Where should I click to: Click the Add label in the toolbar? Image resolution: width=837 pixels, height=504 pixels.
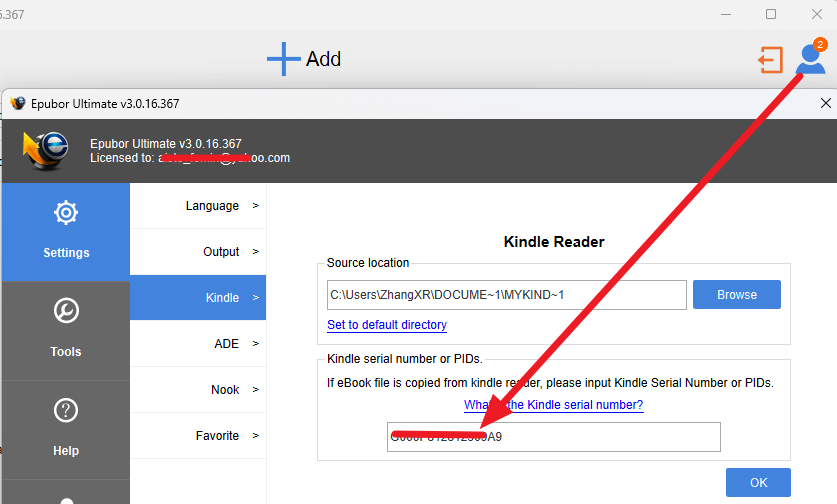tap(323, 59)
